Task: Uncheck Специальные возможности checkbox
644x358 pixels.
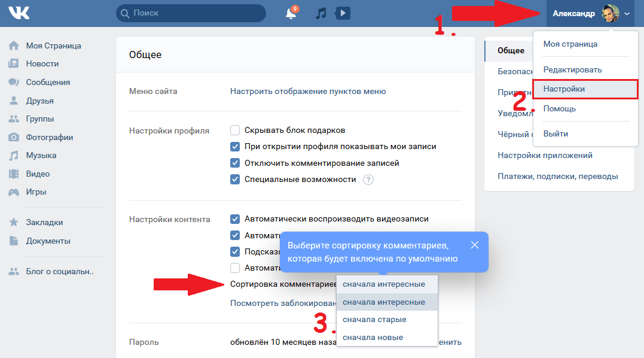Action: [235, 180]
